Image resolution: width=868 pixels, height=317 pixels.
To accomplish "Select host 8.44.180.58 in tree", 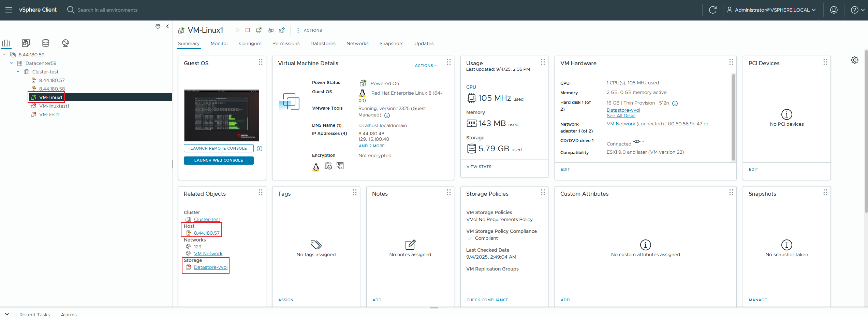I will (52, 89).
